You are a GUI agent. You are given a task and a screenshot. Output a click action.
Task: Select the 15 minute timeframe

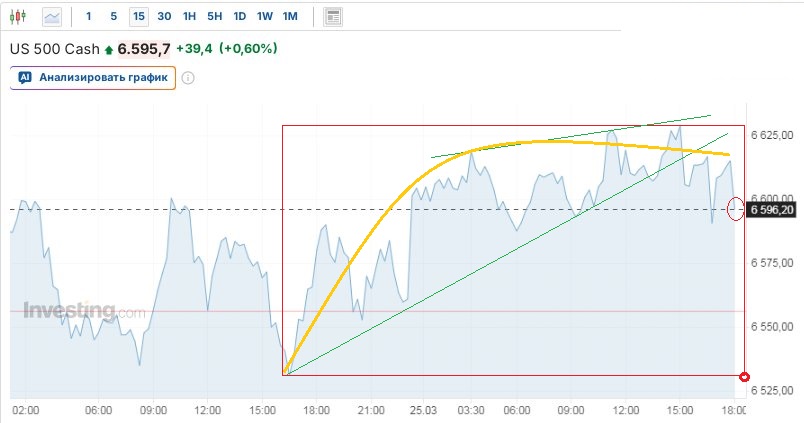(138, 16)
